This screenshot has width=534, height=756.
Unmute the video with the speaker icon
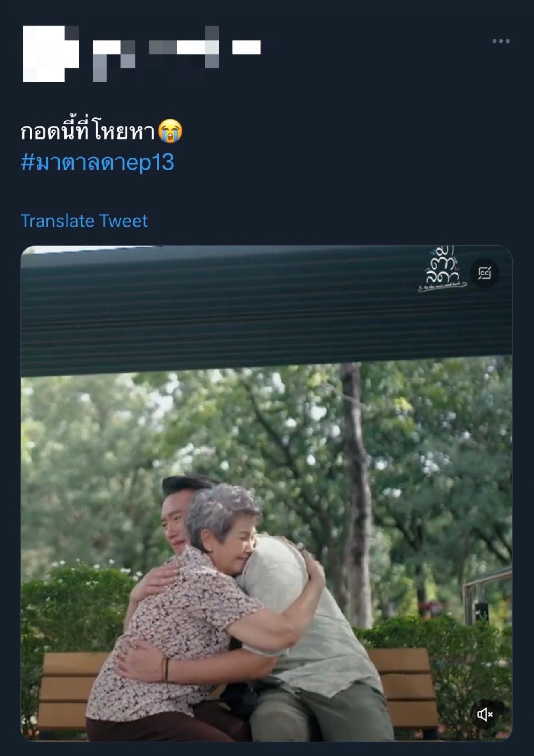tap(485, 715)
